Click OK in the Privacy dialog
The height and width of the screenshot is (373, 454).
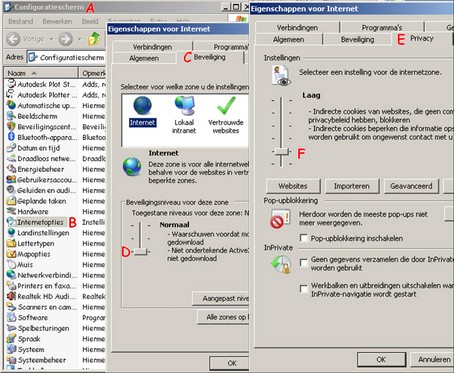pos(381,359)
